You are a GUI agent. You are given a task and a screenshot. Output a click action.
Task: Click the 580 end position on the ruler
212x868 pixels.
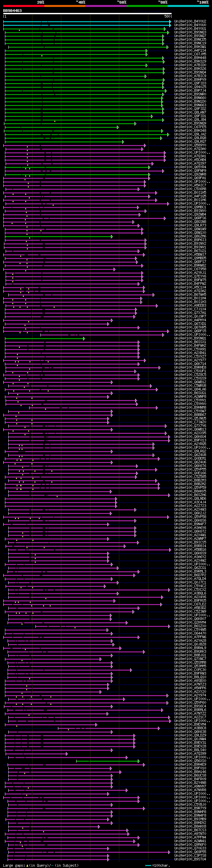[167, 17]
